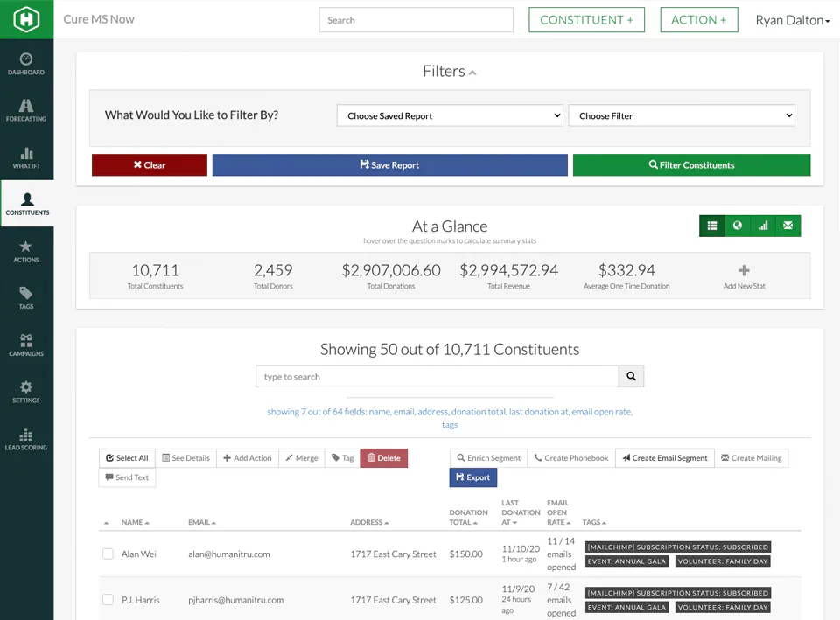
Task: Check the box for P.J. Harris
Action: tap(108, 600)
